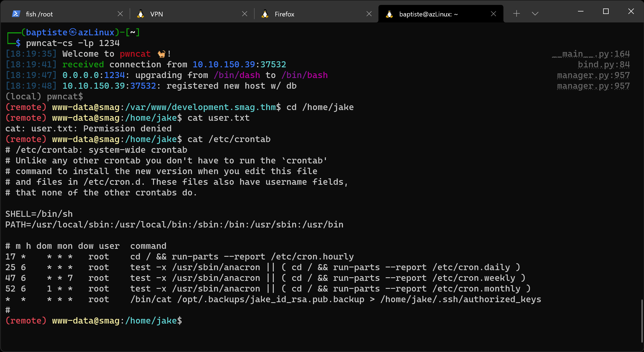Screen dimensions: 644x352
Task: Minimize the terminal window
Action: click(581, 11)
